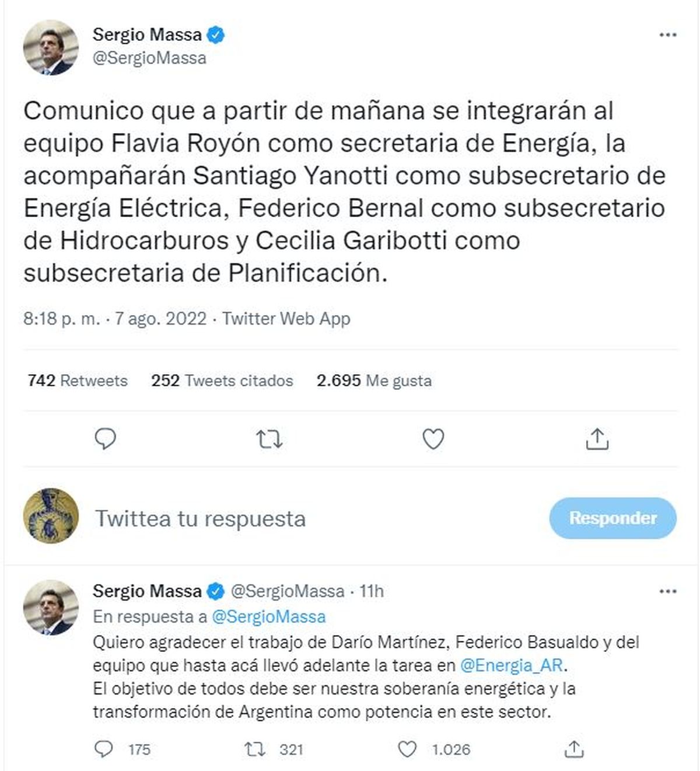View the 2.695 Me gusta list
Image resolution: width=700 pixels, height=771 pixels.
tap(374, 381)
